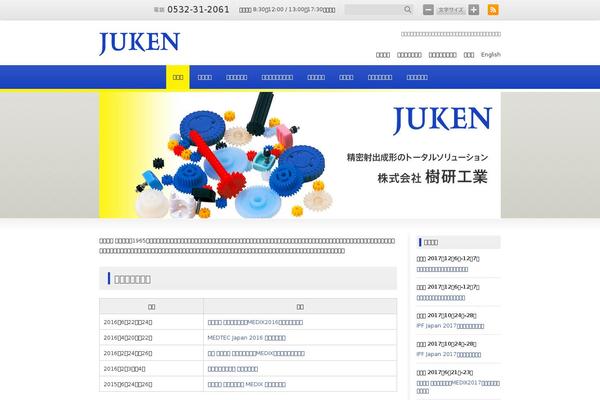Image resolution: width=600 pixels, height=400 pixels.
Task: Switch the site language to English
Action: (491, 54)
